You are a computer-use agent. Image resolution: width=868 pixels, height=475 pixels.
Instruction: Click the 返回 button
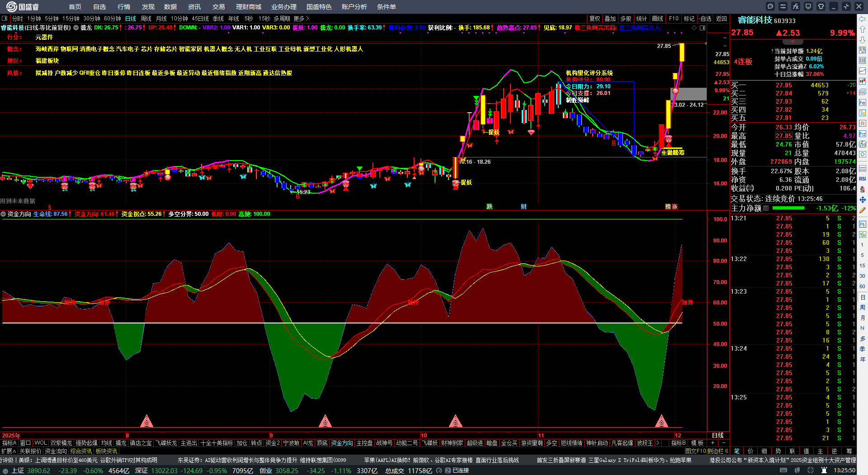point(722,19)
